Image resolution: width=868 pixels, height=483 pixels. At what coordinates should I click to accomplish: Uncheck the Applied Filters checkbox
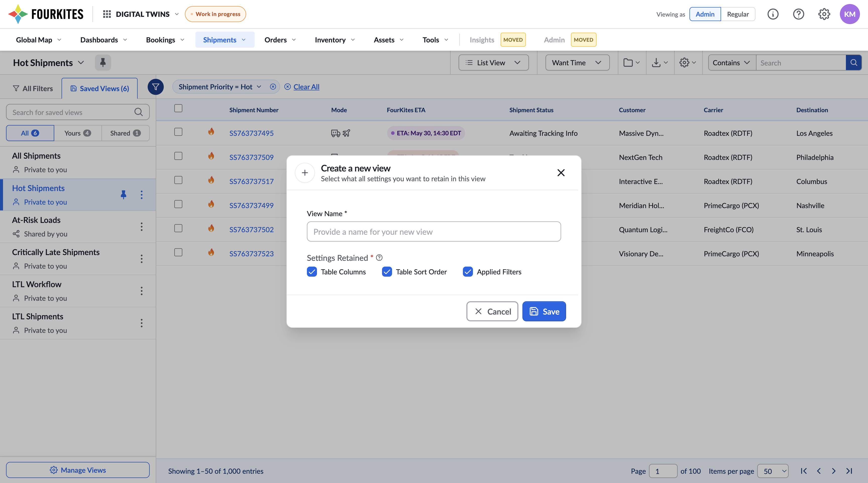tap(468, 272)
